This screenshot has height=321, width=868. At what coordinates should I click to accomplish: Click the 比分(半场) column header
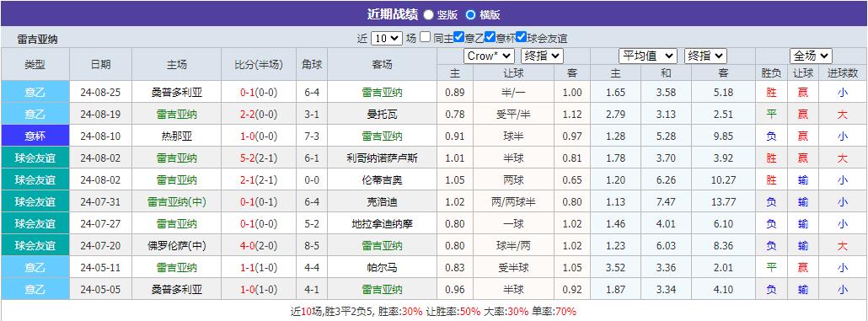[x=259, y=64]
